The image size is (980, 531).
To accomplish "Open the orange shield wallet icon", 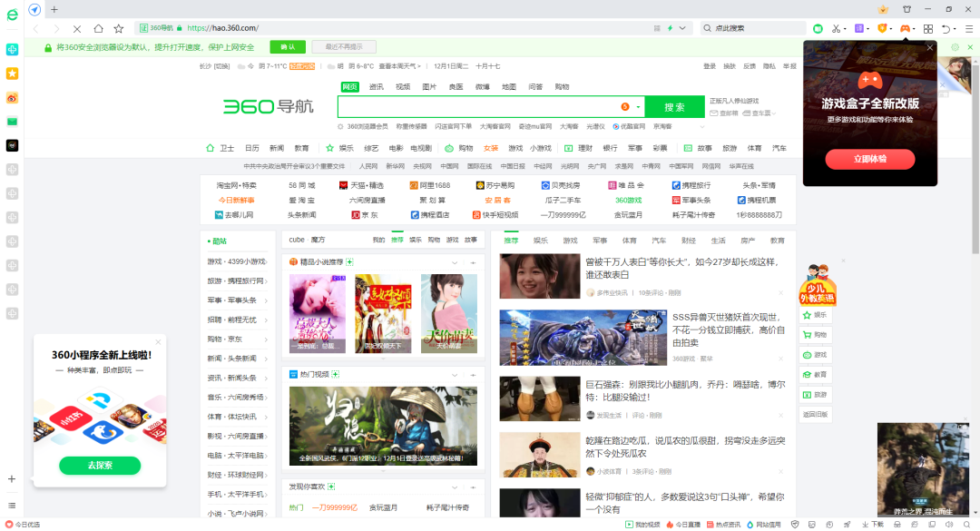I will coord(882,28).
